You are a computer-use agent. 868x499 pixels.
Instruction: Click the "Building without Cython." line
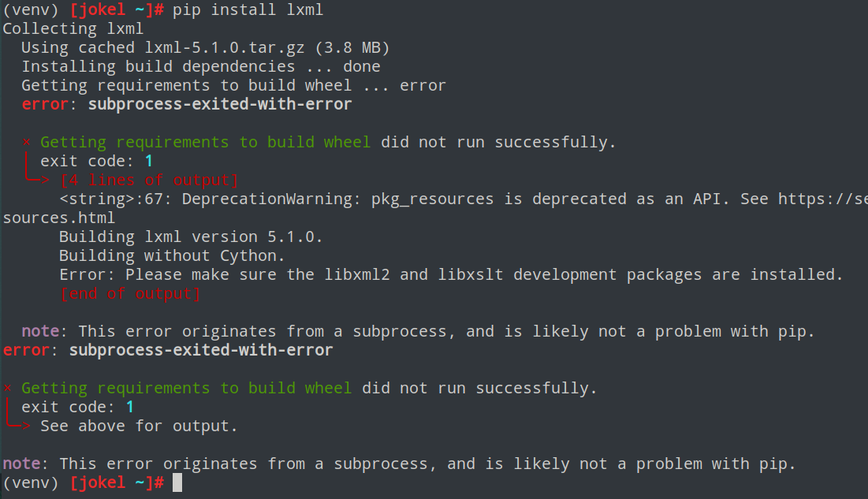pos(172,255)
